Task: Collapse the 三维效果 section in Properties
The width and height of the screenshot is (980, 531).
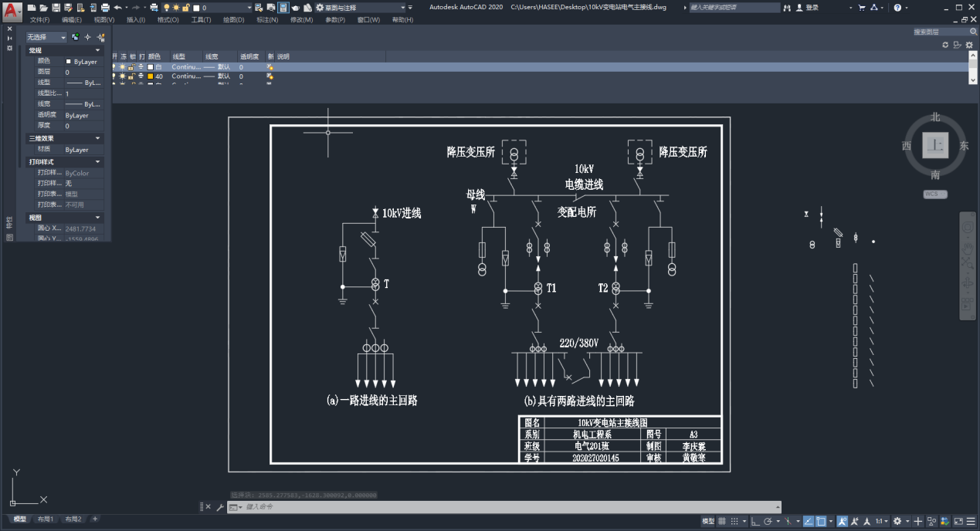Action: click(x=98, y=139)
